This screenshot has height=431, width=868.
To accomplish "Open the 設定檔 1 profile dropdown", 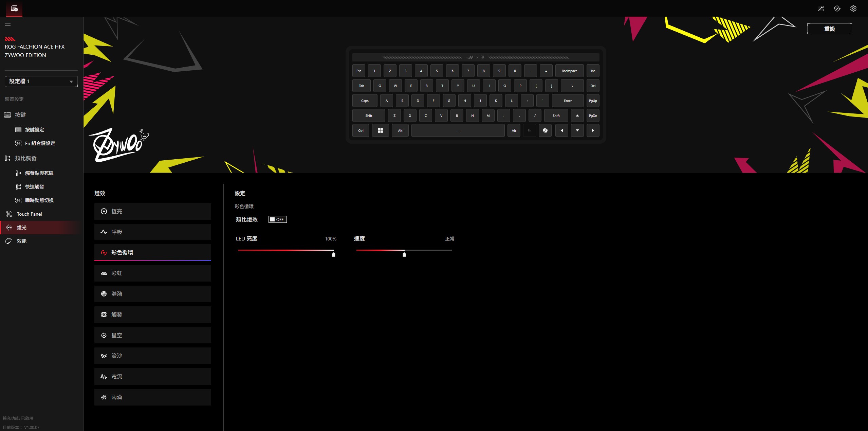I will coord(41,82).
